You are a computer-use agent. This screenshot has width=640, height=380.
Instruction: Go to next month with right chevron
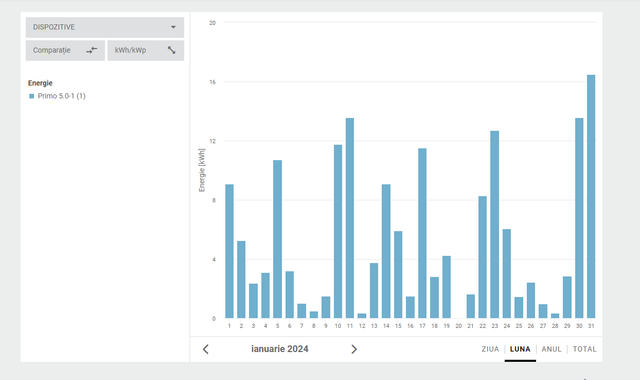pos(354,349)
